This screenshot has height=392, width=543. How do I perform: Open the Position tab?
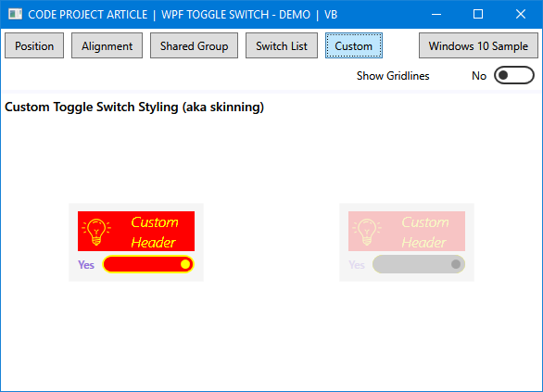pos(34,45)
